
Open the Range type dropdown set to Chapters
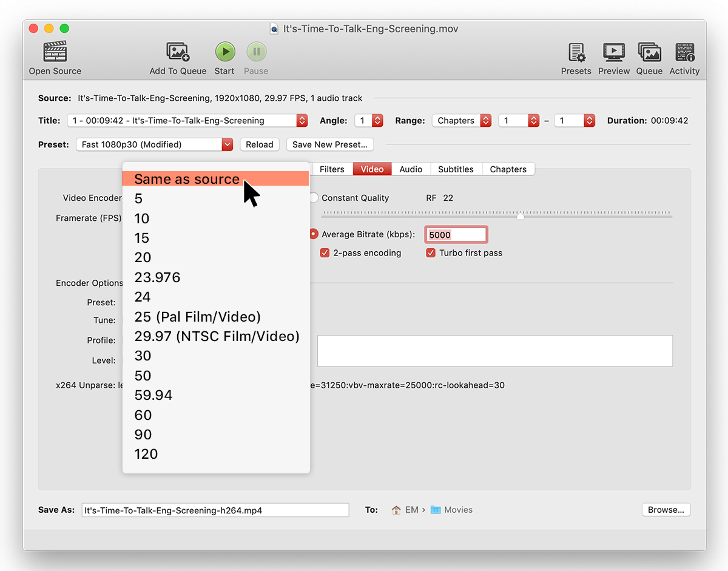(x=462, y=120)
